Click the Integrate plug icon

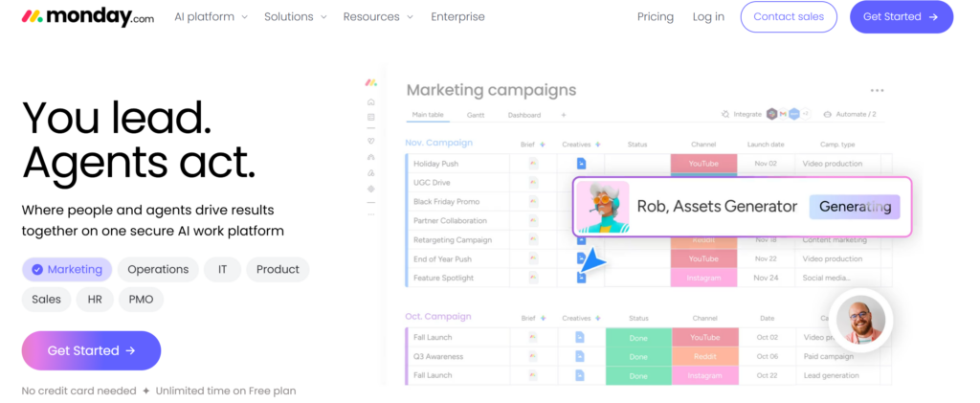[725, 114]
